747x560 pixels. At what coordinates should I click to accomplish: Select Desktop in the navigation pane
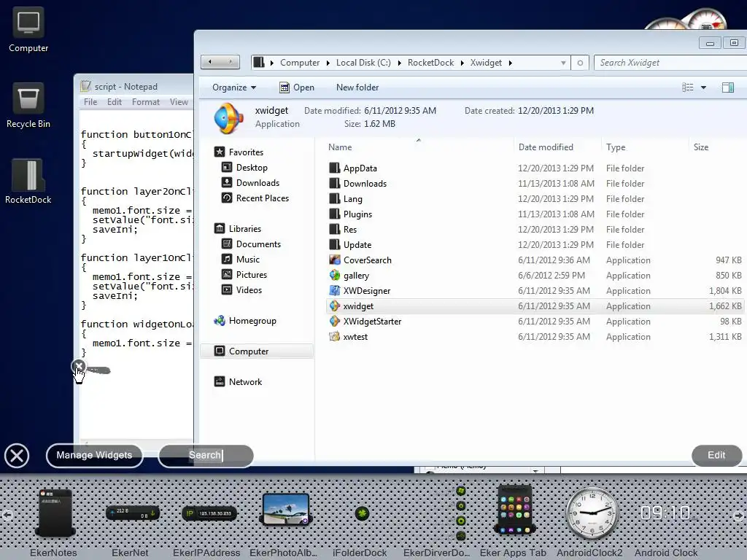tap(252, 168)
